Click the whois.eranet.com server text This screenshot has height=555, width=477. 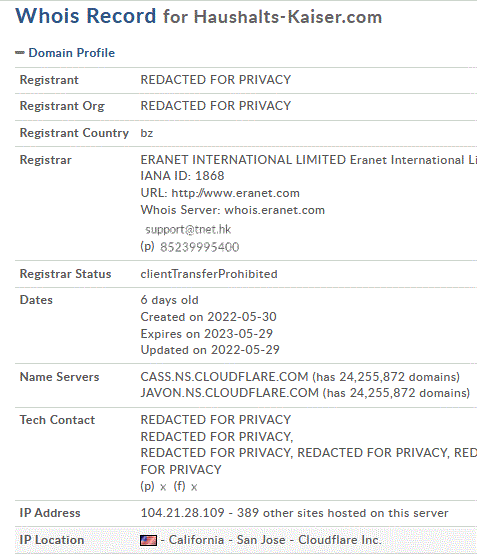point(275,210)
